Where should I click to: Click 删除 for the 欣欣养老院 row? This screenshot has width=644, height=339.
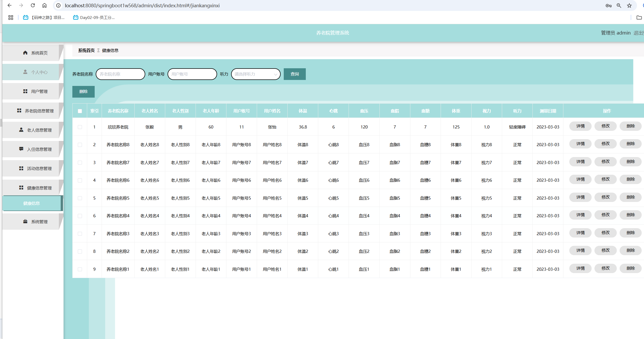coord(631,126)
